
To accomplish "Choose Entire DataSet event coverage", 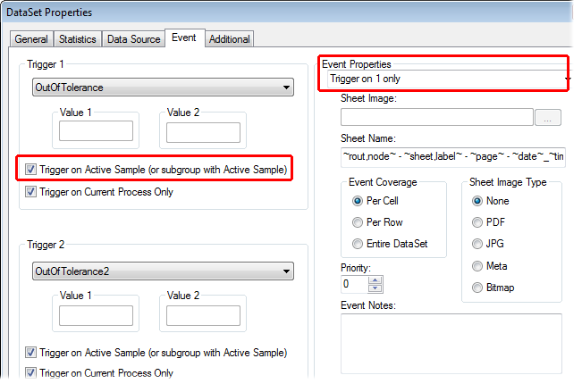I will (358, 244).
